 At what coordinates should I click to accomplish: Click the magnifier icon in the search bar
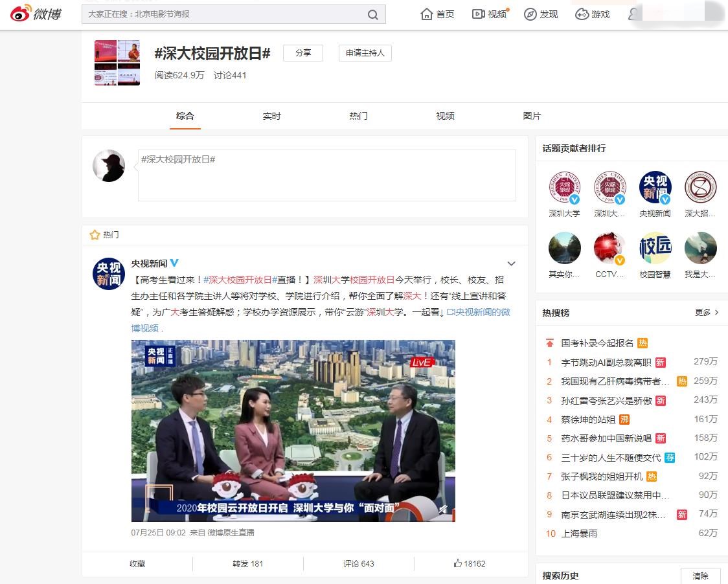tap(372, 14)
